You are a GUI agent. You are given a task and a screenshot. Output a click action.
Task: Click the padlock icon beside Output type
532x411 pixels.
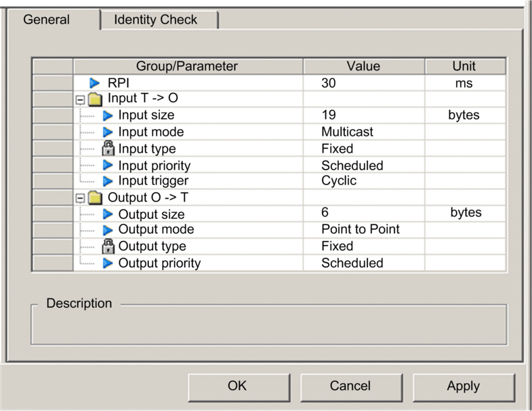[108, 246]
